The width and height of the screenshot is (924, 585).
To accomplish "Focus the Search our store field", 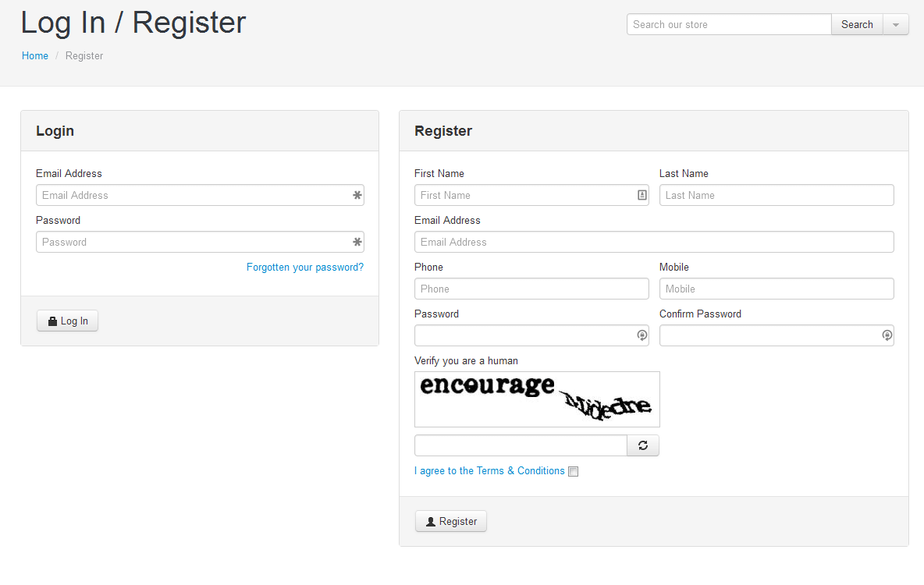I will [729, 25].
